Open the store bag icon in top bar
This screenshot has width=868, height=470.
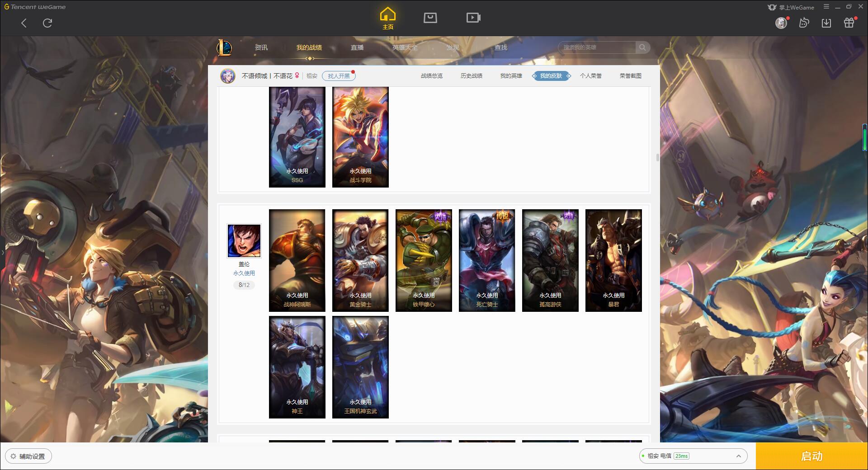pos(430,18)
